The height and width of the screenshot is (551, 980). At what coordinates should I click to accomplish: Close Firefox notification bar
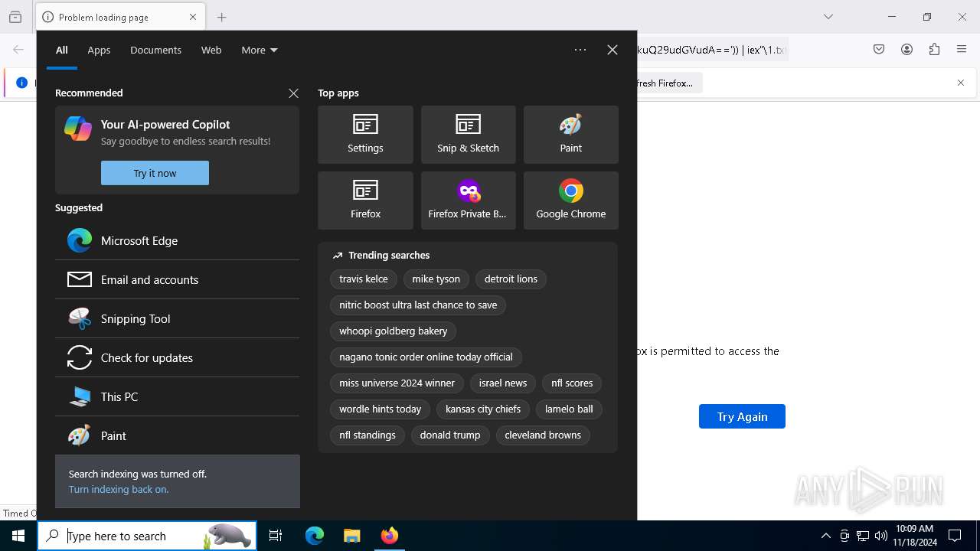click(x=961, y=83)
